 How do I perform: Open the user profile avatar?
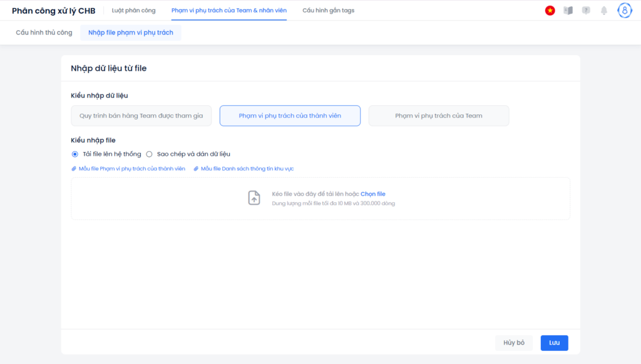pyautogui.click(x=624, y=11)
